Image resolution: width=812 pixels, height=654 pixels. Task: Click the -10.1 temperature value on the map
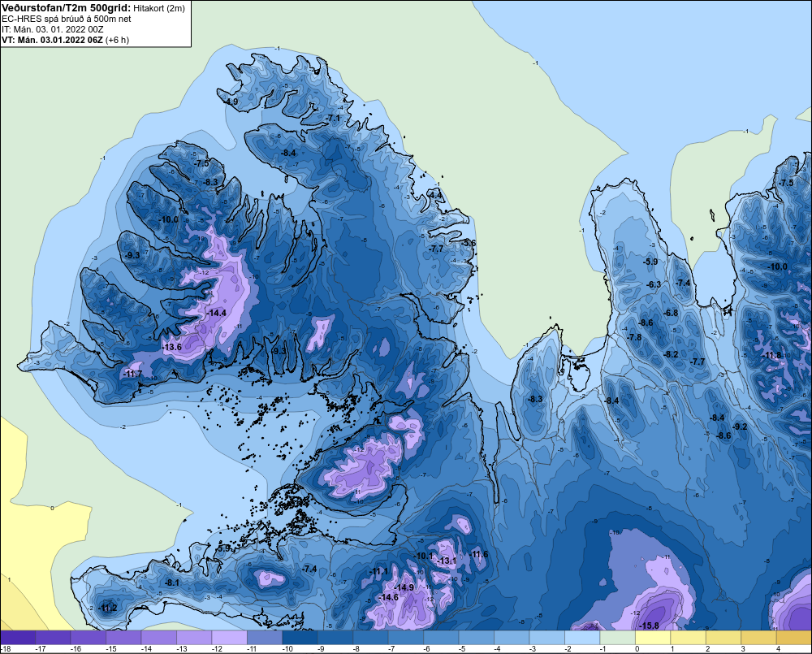click(x=422, y=556)
